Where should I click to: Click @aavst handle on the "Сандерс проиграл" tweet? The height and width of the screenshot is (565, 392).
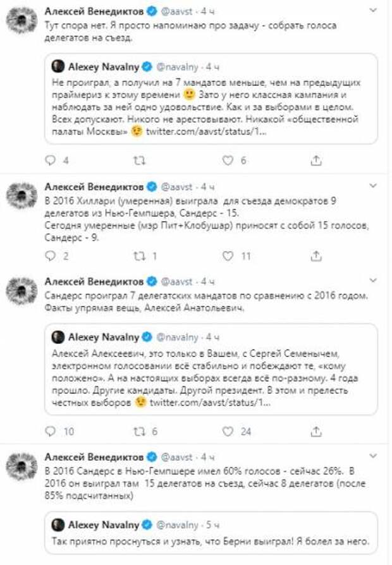tap(178, 280)
